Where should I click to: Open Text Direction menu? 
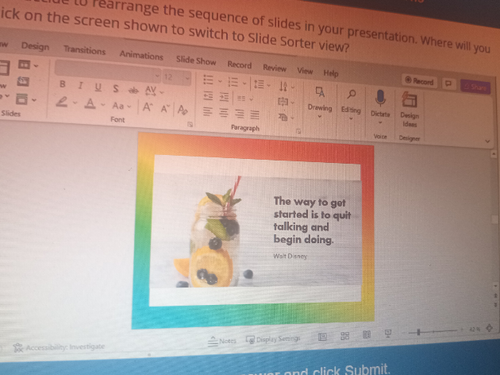tap(286, 87)
